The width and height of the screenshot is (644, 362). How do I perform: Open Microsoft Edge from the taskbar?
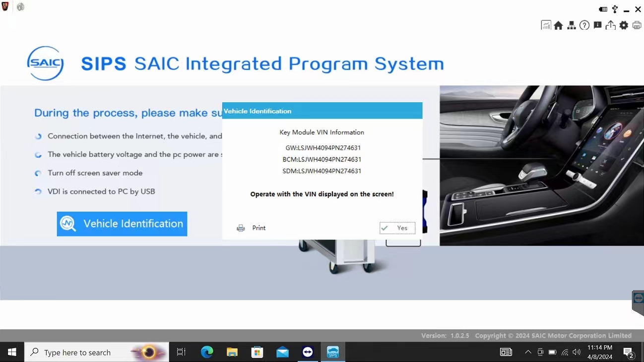(x=207, y=352)
